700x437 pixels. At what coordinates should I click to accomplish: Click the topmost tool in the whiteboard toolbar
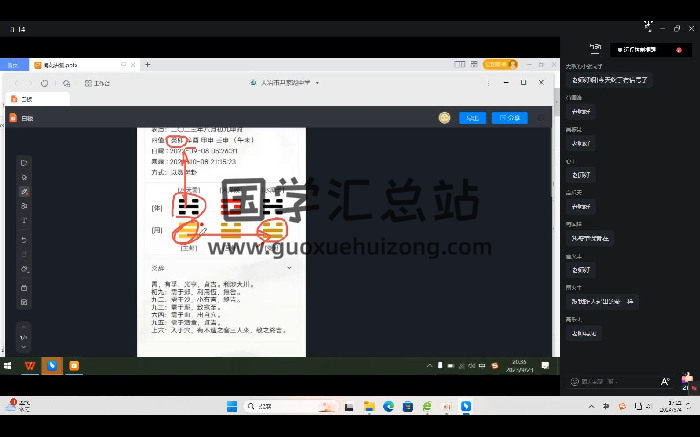[25, 163]
